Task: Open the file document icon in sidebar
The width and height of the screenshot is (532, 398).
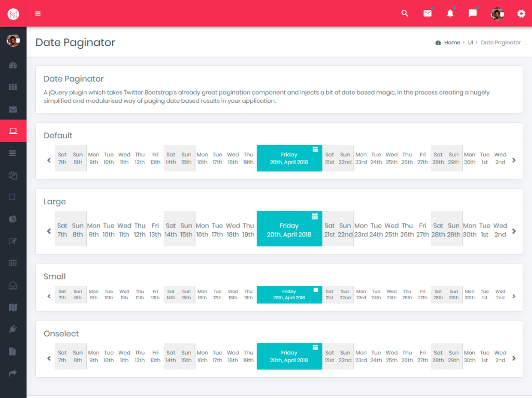Action: point(12,352)
